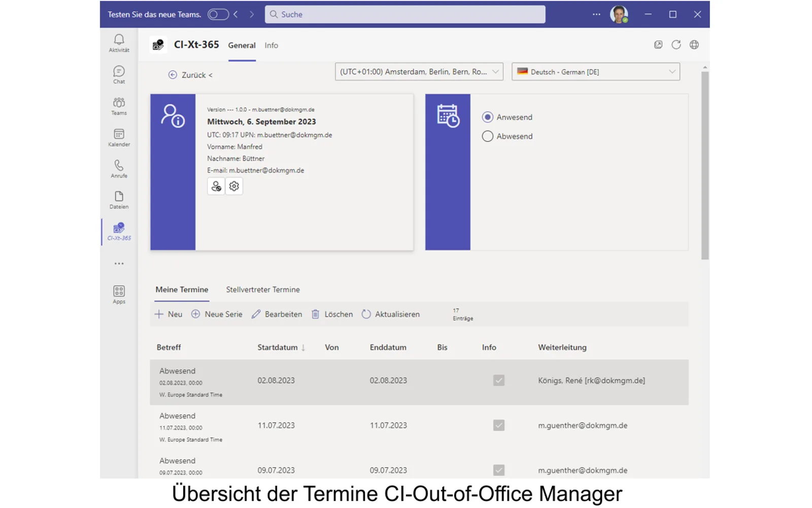Sort by the Startdatum column

pos(281,347)
